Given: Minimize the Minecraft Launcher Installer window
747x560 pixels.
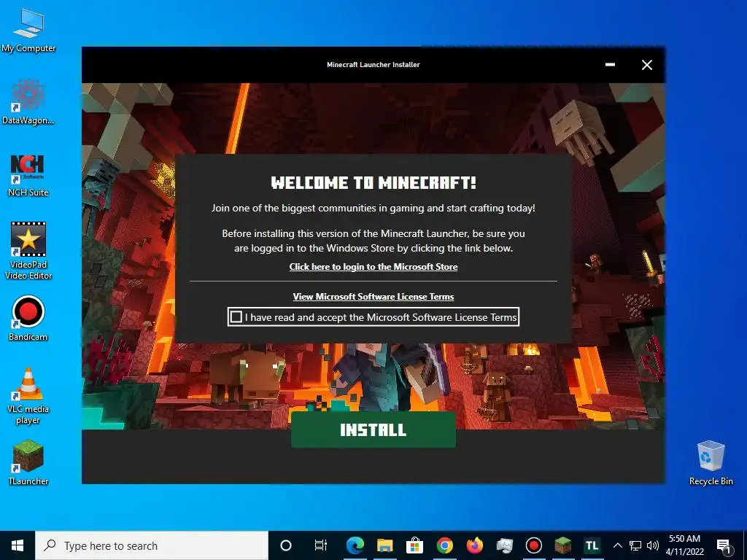Looking at the screenshot, I should click(x=610, y=65).
